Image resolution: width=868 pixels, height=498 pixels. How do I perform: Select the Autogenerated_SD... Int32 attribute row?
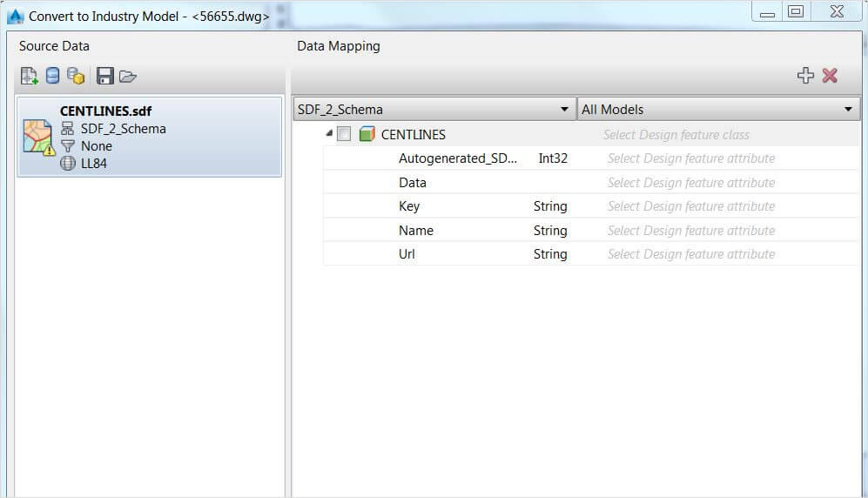pyautogui.click(x=457, y=158)
